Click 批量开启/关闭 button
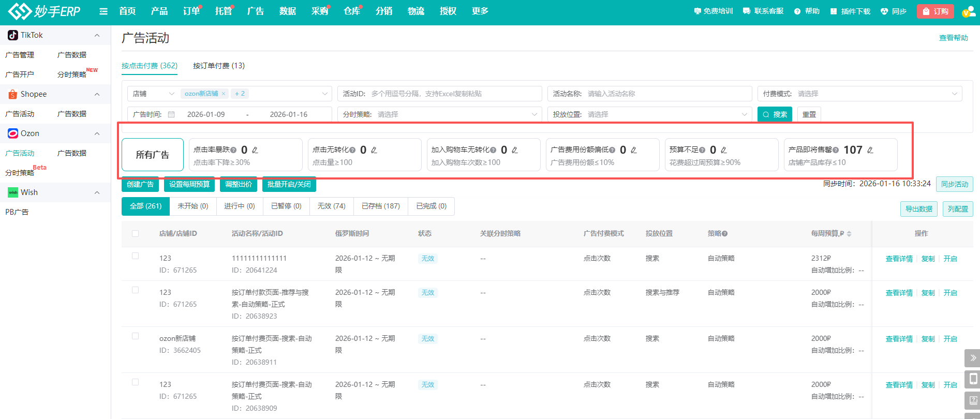The height and width of the screenshot is (419, 980). (289, 184)
